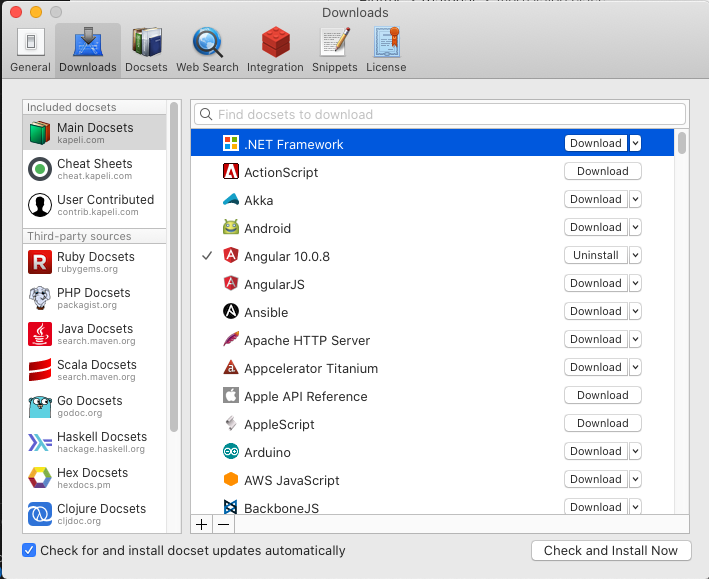Download the .NET Framework docset
Screen dimensions: 709x579
pyautogui.click(x=596, y=143)
